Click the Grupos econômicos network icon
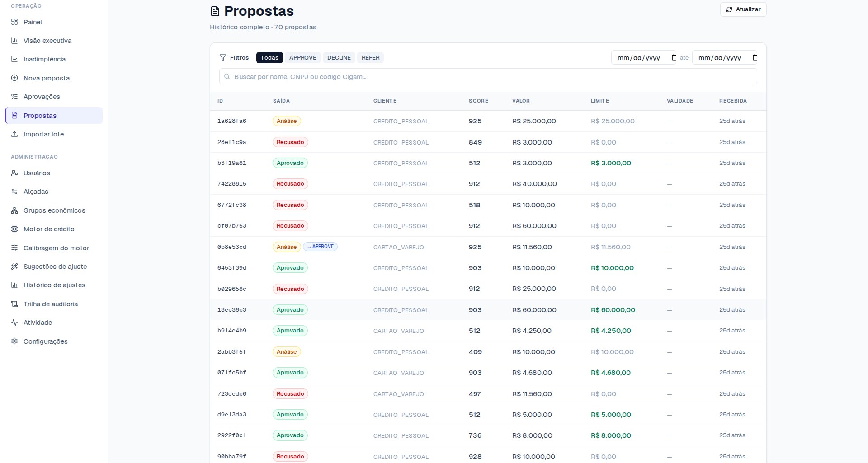 click(x=14, y=210)
